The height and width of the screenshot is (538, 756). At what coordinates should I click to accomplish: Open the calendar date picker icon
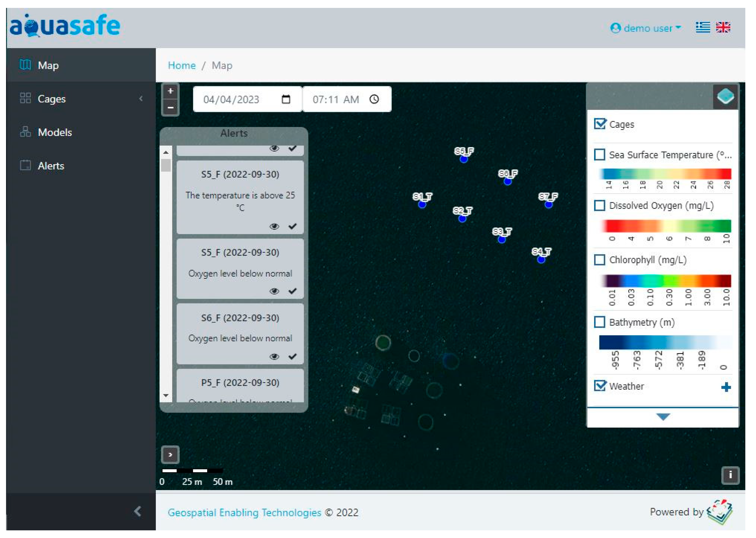(x=286, y=99)
